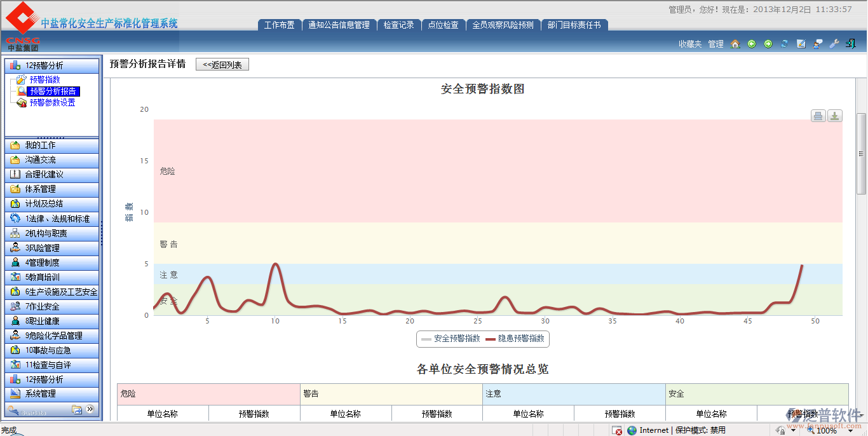Open 11检查与自评 in the sidebar
The height and width of the screenshot is (436, 868).
tap(52, 365)
